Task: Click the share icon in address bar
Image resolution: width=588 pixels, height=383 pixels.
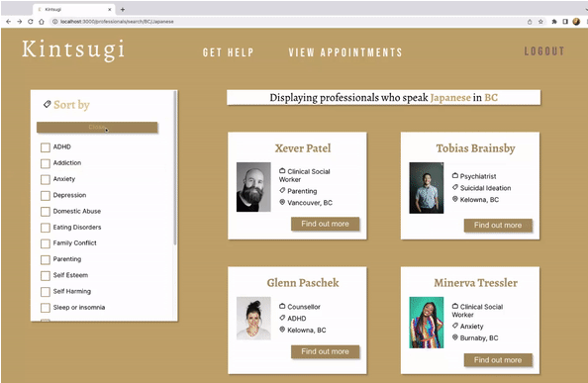Action: 530,22
